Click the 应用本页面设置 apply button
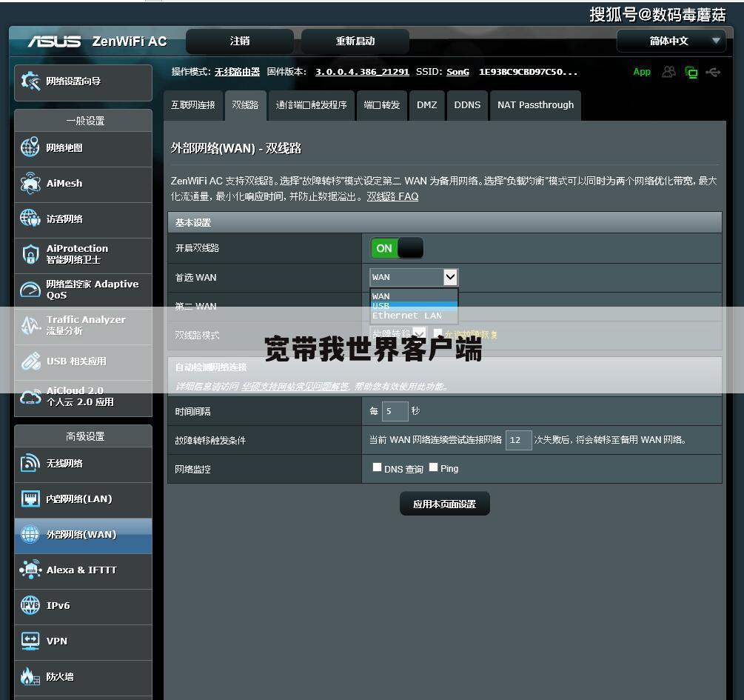This screenshot has height=700, width=744. click(x=445, y=504)
